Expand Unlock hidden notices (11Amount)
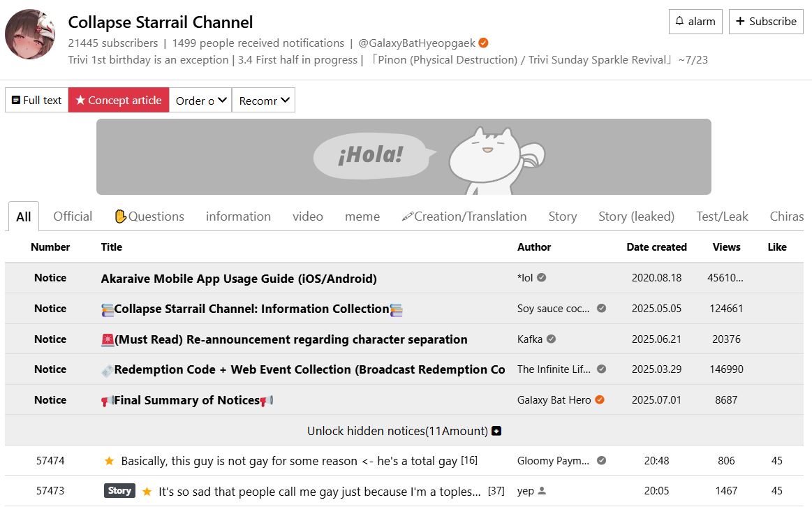Image resolution: width=812 pixels, height=507 pixels. point(404,431)
